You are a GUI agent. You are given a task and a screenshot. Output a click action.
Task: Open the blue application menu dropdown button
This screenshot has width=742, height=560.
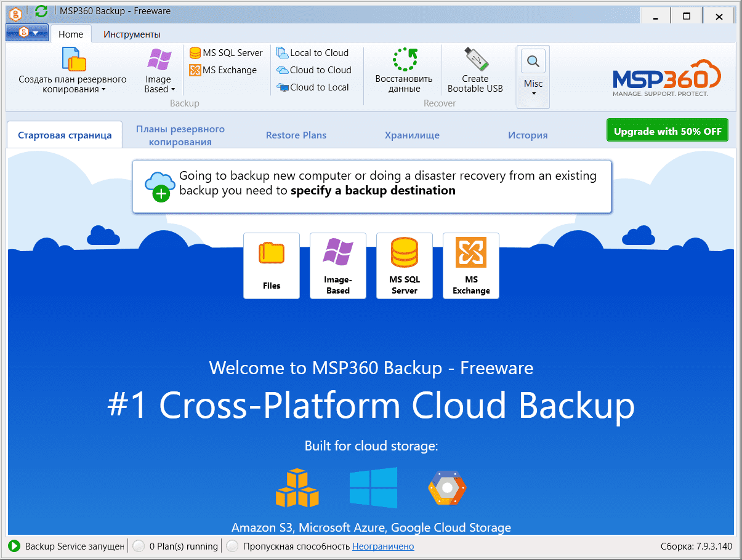[26, 33]
